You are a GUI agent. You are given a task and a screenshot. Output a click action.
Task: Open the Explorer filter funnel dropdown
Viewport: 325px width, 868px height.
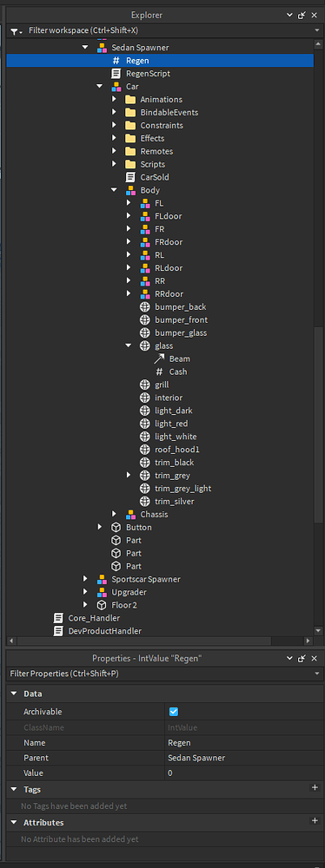tap(17, 31)
